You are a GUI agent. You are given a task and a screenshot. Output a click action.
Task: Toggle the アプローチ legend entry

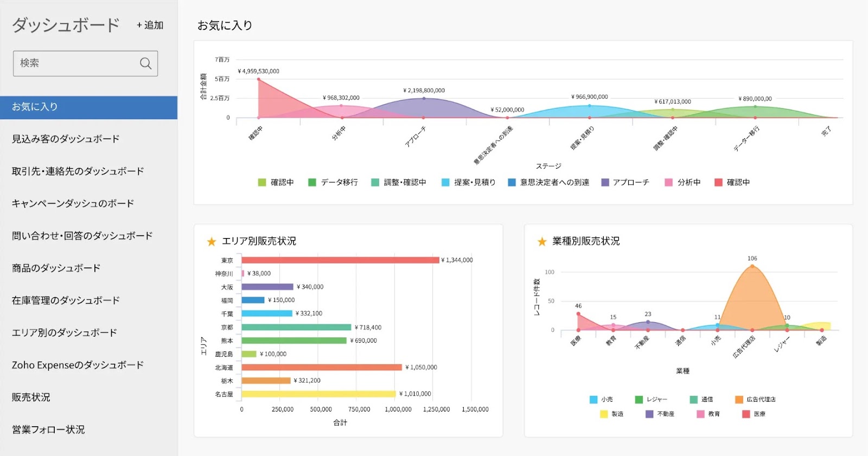626,183
